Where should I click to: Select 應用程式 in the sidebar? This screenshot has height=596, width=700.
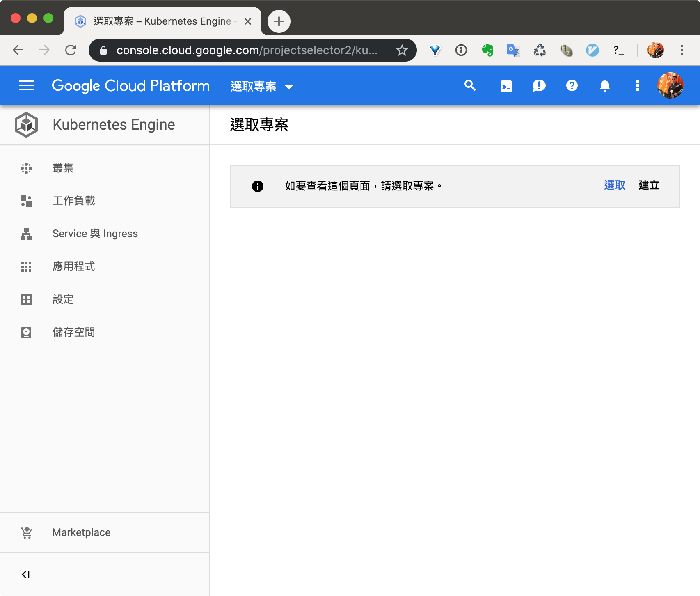click(105, 267)
